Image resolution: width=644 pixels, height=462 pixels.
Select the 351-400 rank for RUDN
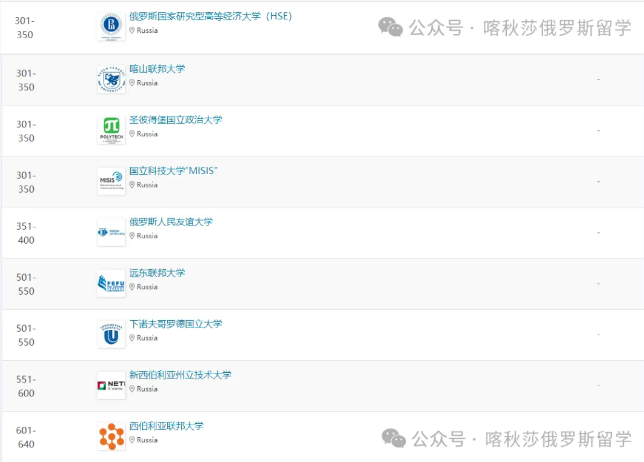coord(26,233)
